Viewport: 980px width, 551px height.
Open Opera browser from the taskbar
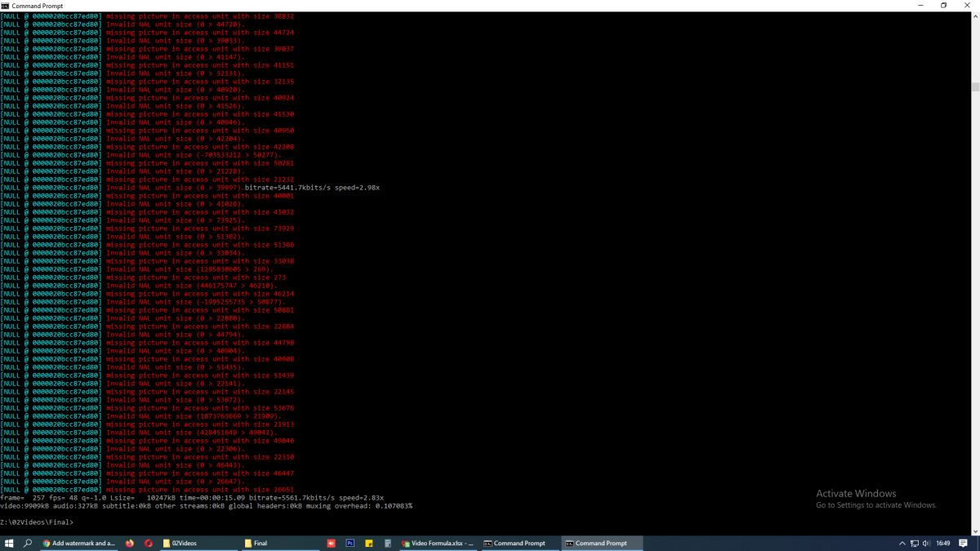[149, 543]
